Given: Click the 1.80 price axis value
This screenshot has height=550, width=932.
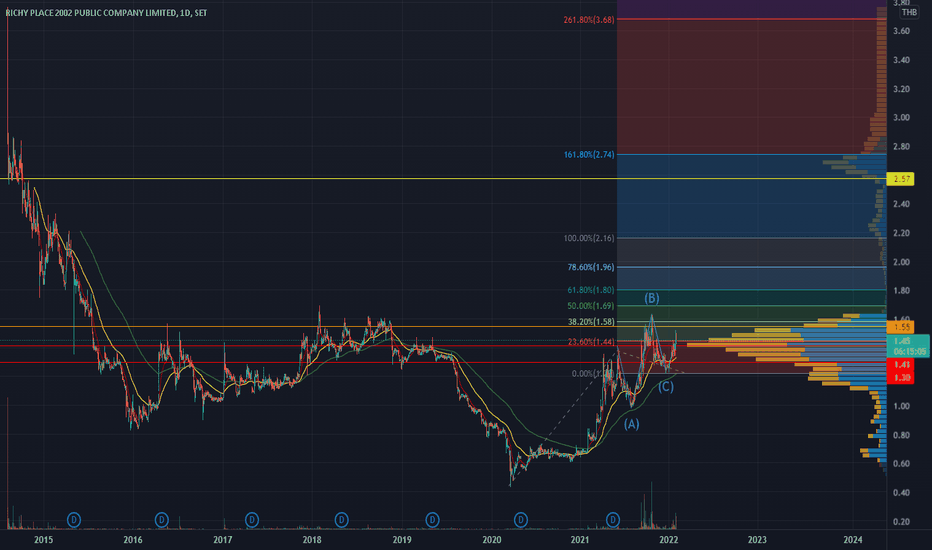Looking at the screenshot, I should pos(901,291).
